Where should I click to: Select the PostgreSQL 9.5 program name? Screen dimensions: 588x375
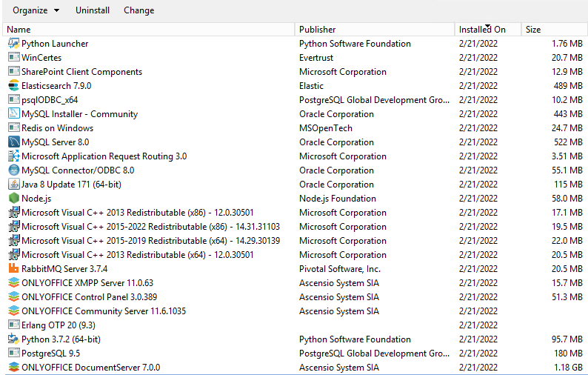(x=50, y=354)
